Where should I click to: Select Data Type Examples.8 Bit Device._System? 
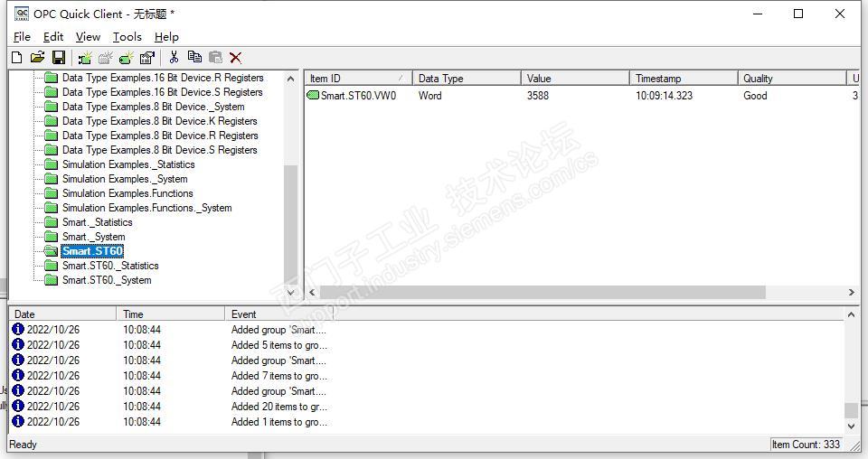(x=154, y=107)
